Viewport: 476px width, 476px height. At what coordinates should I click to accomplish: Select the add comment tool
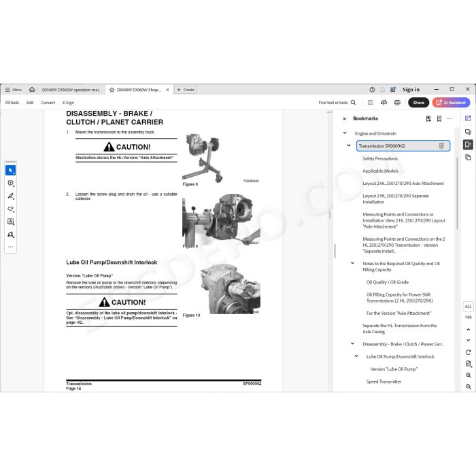11,183
